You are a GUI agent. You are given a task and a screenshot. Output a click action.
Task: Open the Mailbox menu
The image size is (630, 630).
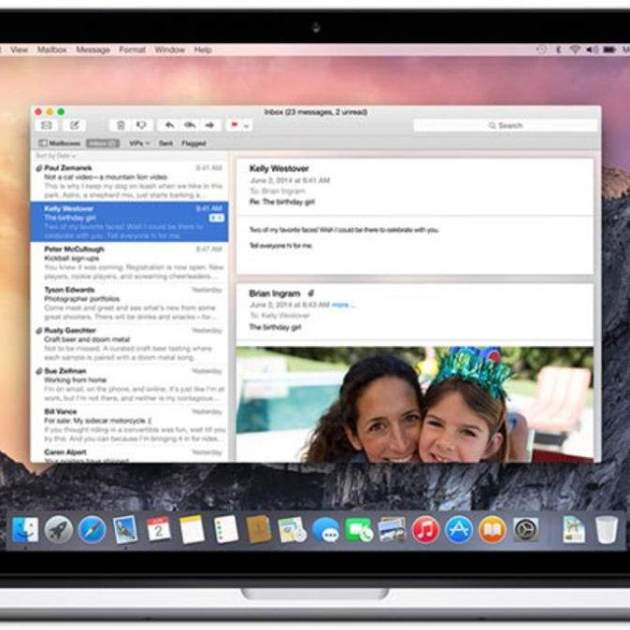(x=50, y=49)
